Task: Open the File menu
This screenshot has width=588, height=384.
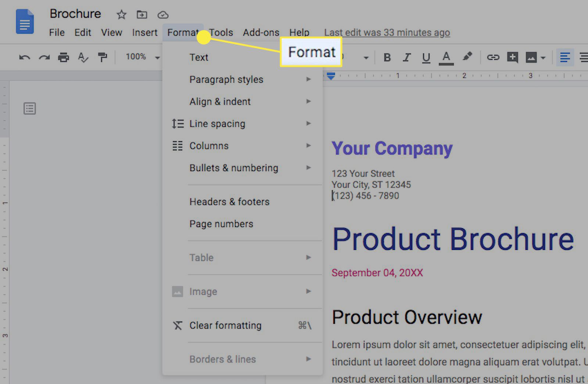Action: pyautogui.click(x=57, y=32)
